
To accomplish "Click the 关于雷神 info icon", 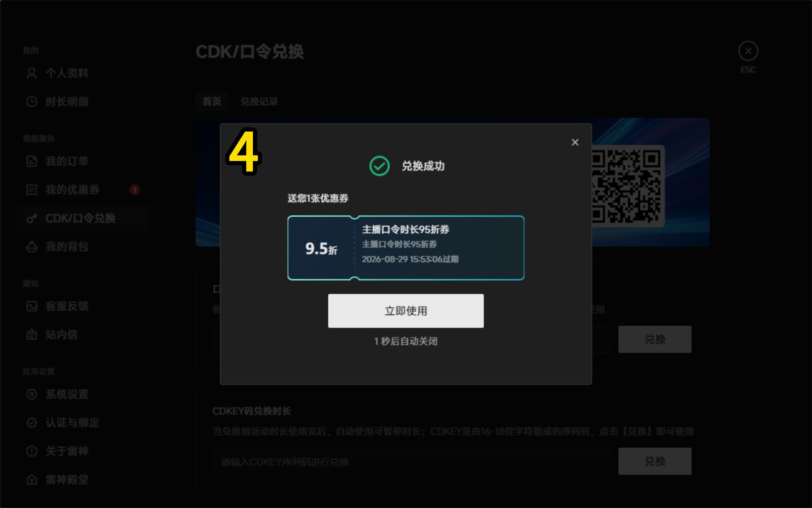I will [32, 451].
